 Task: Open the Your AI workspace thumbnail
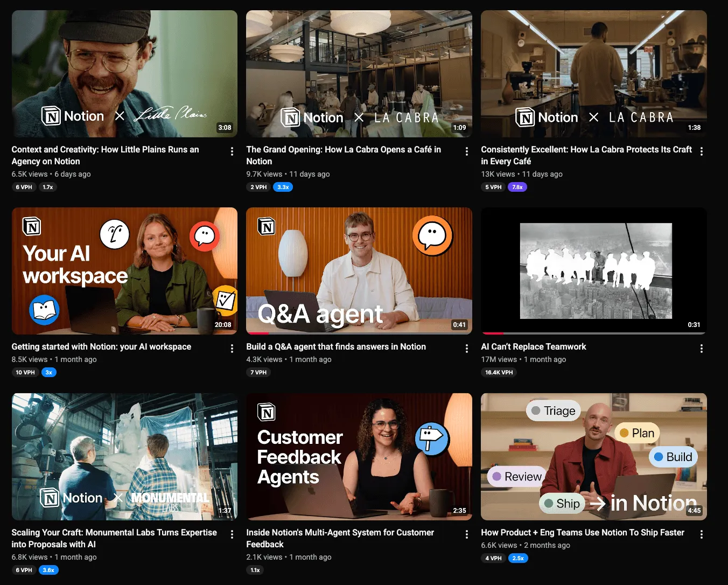click(124, 271)
